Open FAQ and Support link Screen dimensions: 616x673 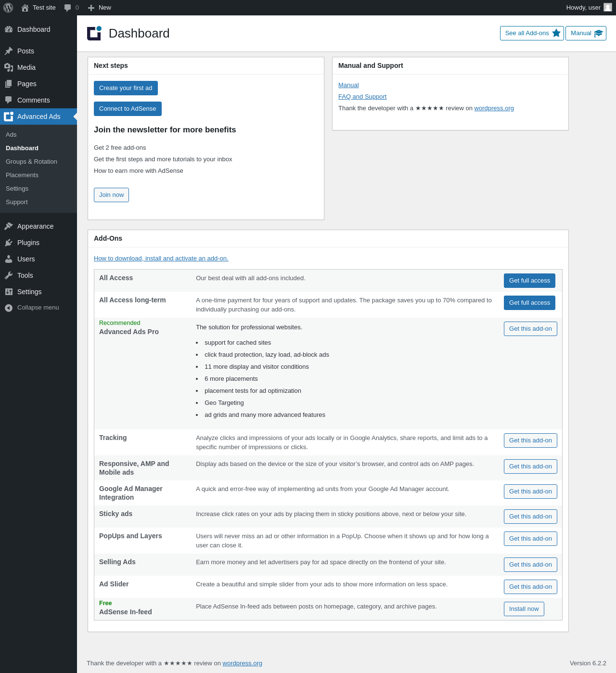(x=362, y=97)
